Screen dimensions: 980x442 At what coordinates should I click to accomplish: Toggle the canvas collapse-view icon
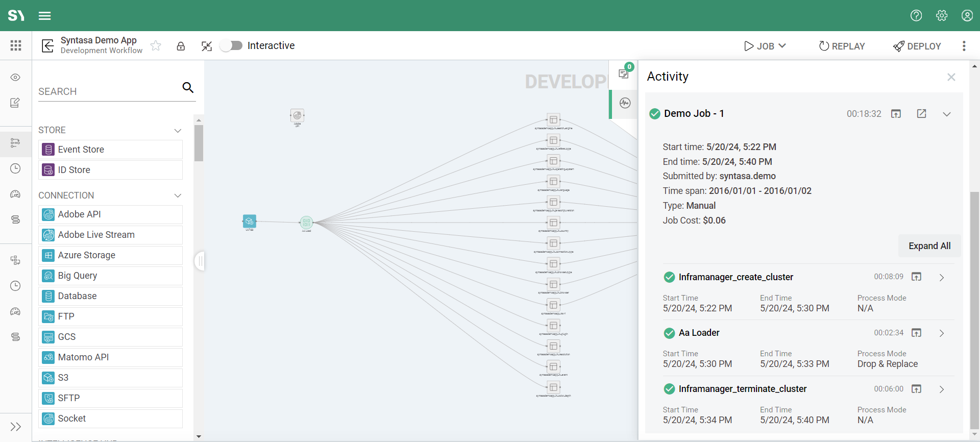coord(206,46)
